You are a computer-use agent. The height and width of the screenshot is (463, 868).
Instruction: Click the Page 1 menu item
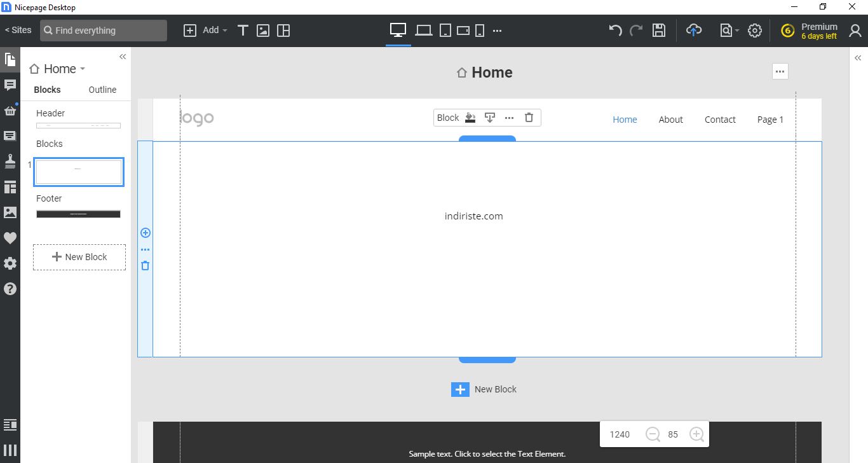pos(770,120)
